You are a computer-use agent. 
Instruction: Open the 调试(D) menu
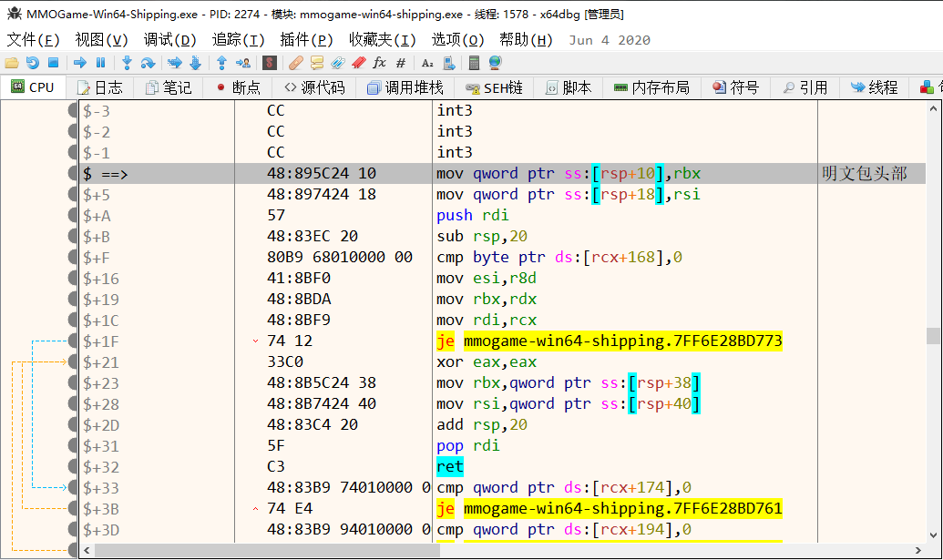tap(170, 40)
